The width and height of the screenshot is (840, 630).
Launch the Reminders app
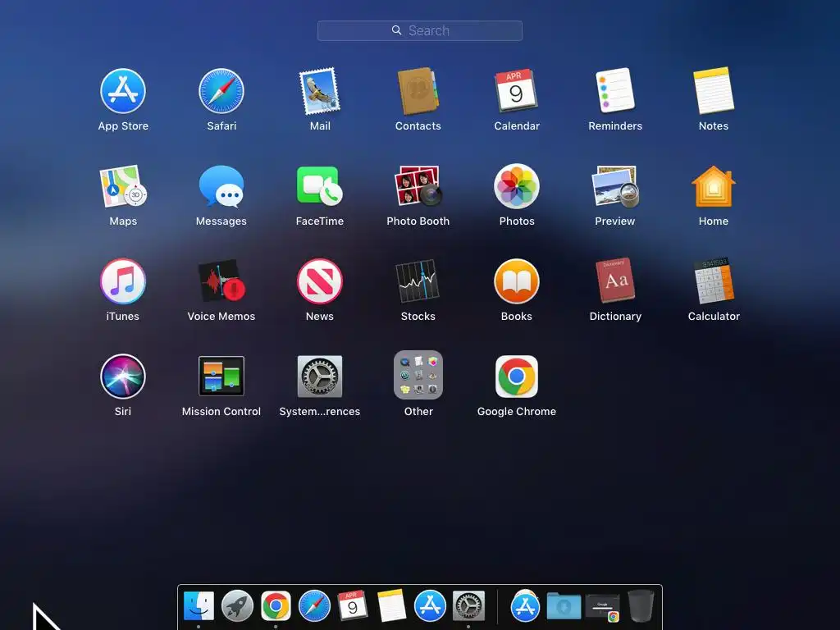pos(615,91)
